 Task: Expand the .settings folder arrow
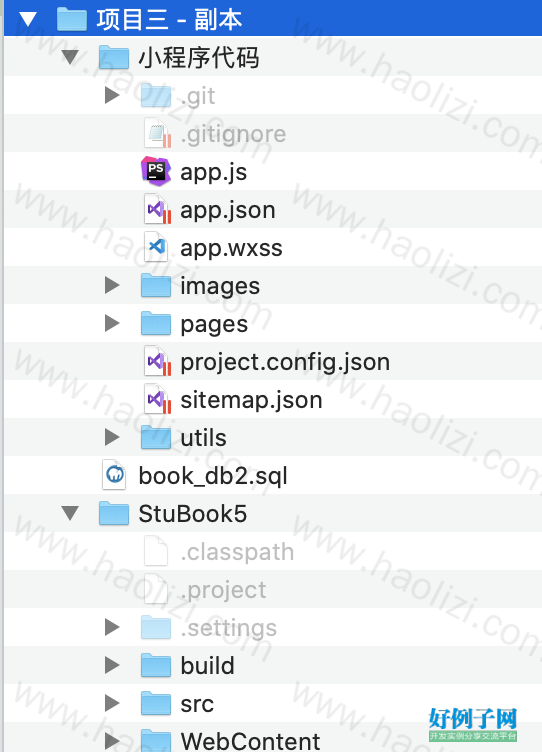(x=112, y=627)
